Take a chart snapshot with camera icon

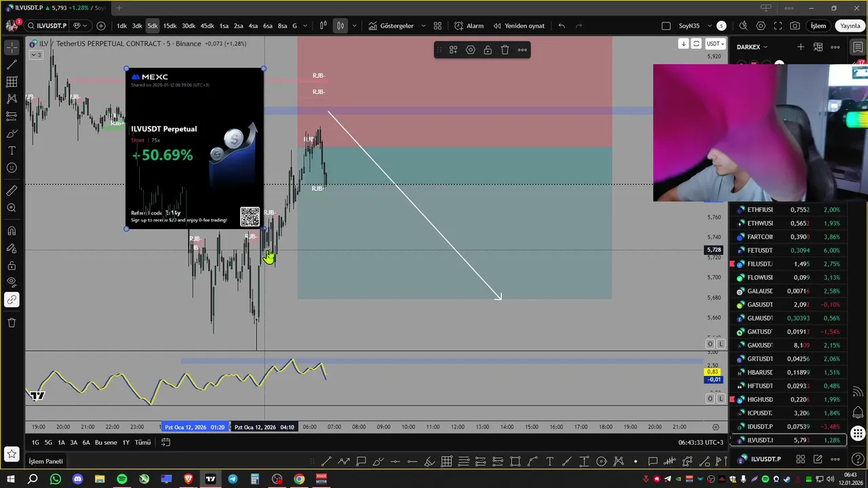pyautogui.click(x=795, y=26)
